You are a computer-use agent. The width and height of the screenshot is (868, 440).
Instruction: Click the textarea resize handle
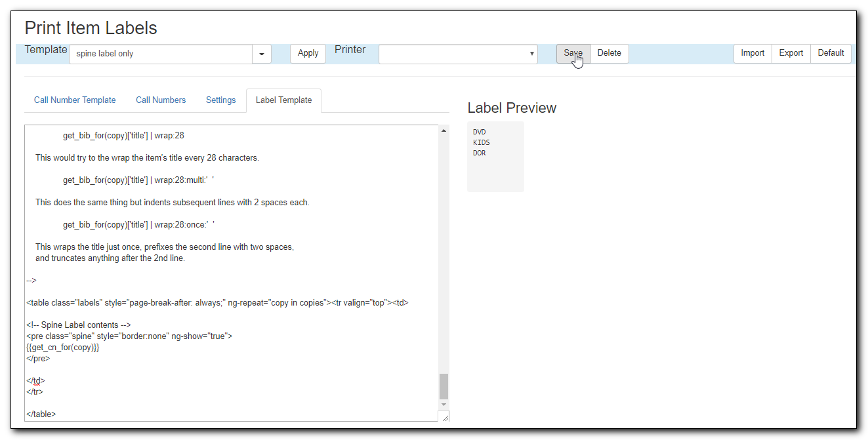tap(445, 417)
